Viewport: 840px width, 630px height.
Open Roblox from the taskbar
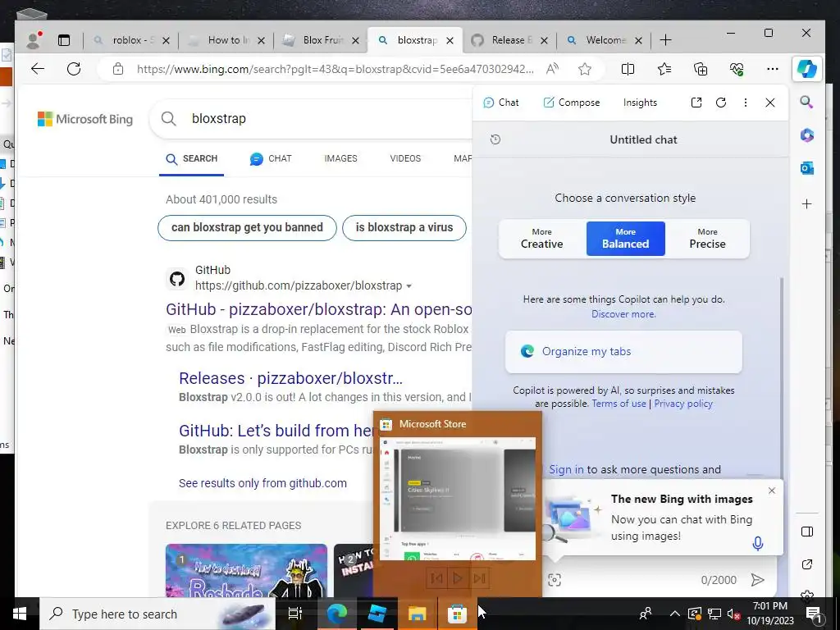377,614
